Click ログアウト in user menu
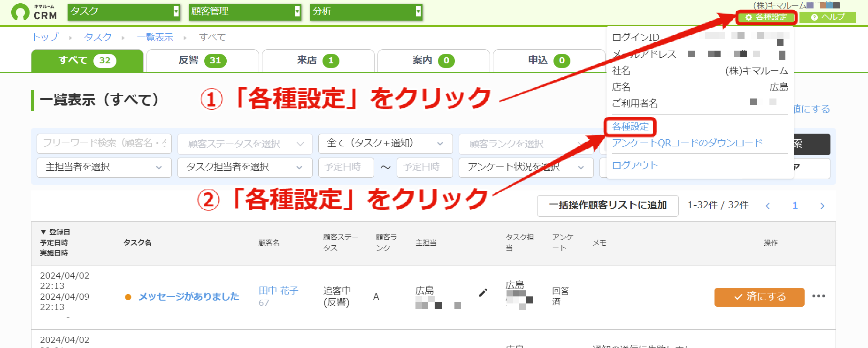Image resolution: width=868 pixels, height=348 pixels. [635, 165]
